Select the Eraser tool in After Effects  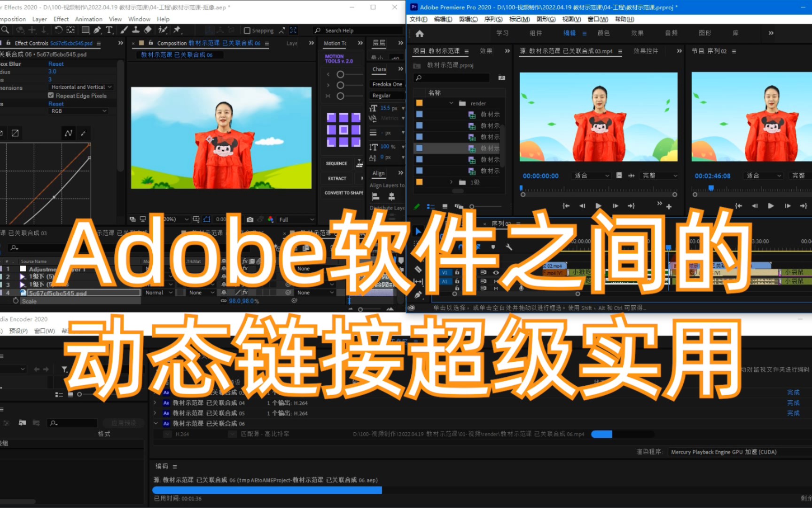point(148,30)
